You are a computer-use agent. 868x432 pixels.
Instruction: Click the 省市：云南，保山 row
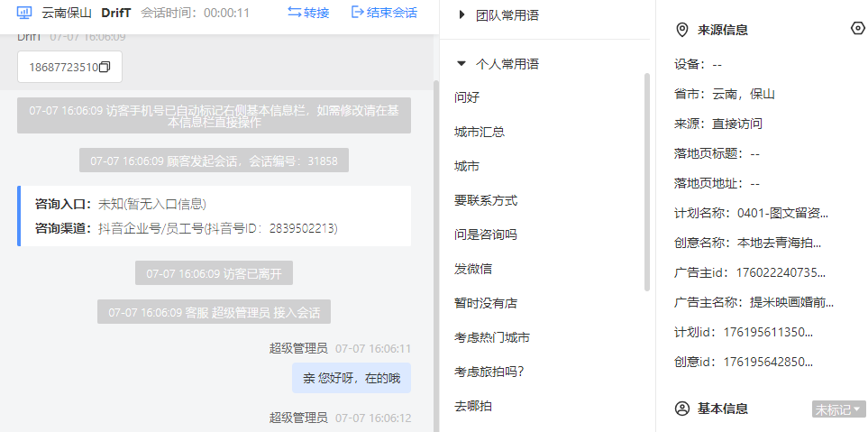(724, 94)
